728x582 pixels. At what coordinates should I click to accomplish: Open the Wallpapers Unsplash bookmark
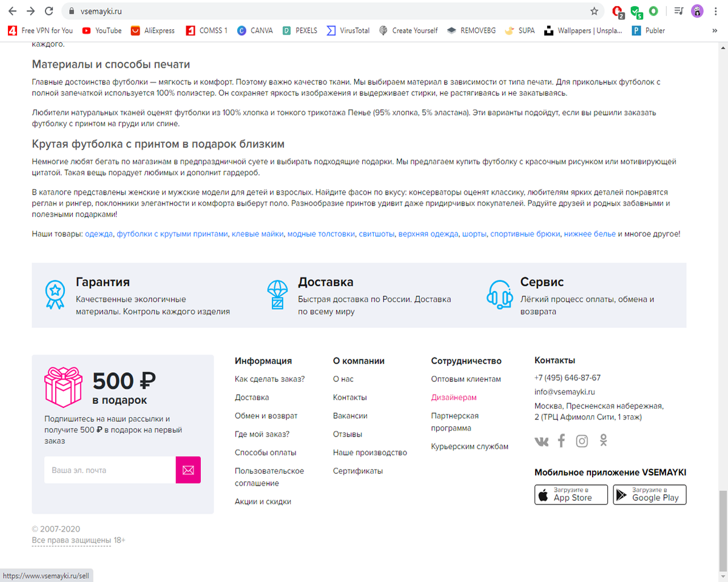coord(583,30)
